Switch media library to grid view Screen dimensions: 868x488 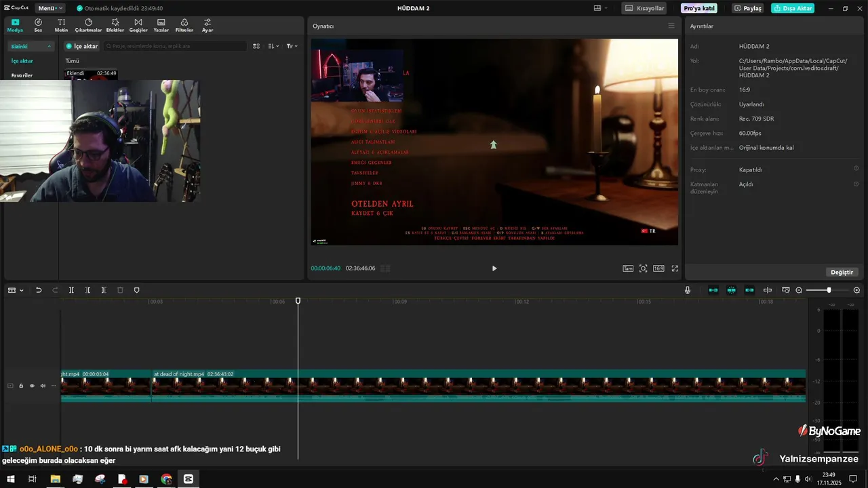256,46
